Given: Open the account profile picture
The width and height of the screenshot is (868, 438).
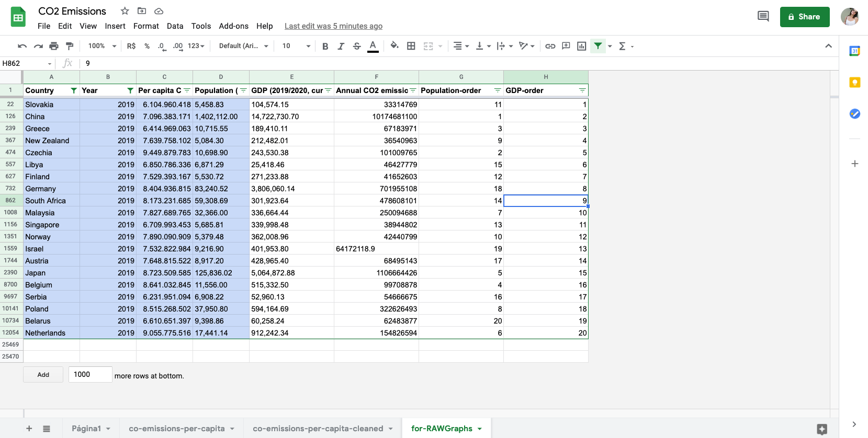Looking at the screenshot, I should [x=850, y=17].
